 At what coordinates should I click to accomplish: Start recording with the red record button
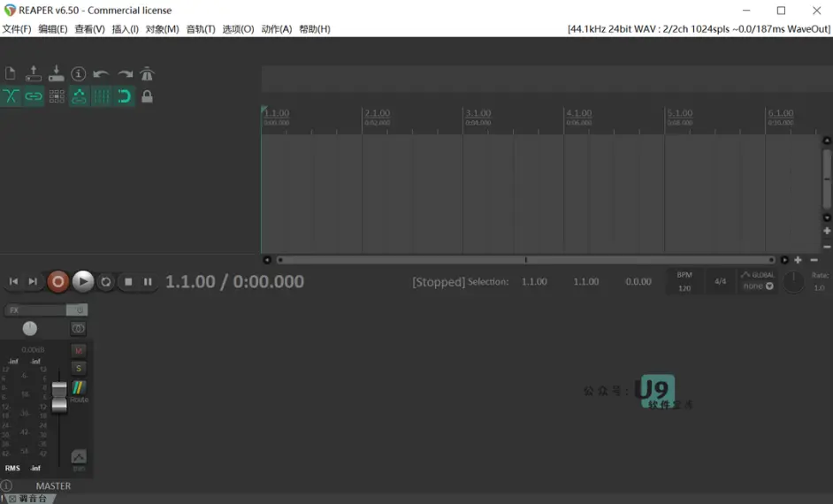[x=57, y=281]
